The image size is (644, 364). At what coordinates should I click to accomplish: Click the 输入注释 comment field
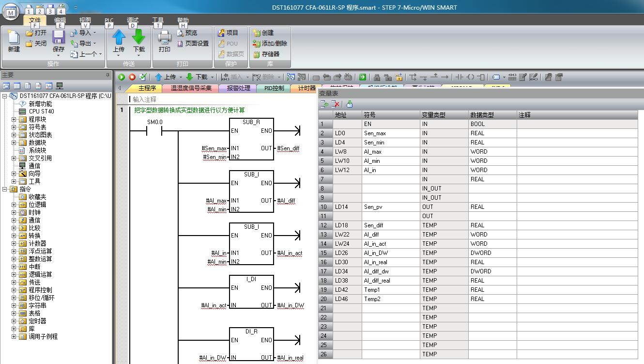point(145,99)
